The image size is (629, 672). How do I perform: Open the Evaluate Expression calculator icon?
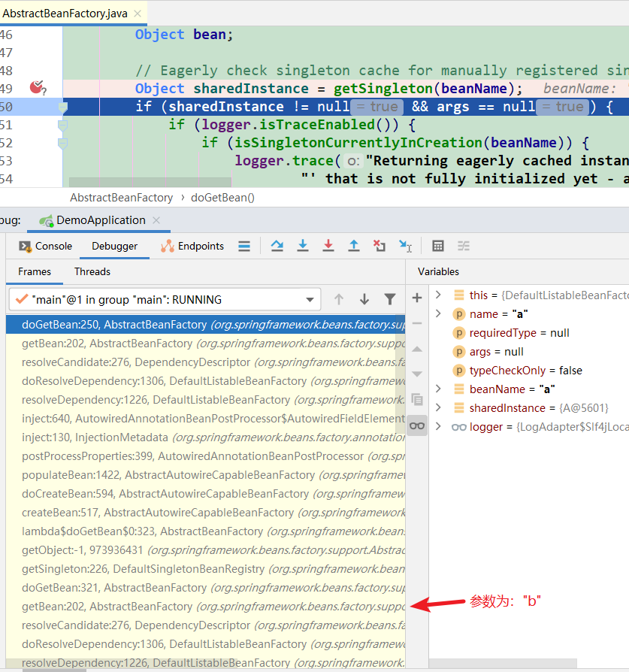point(438,246)
